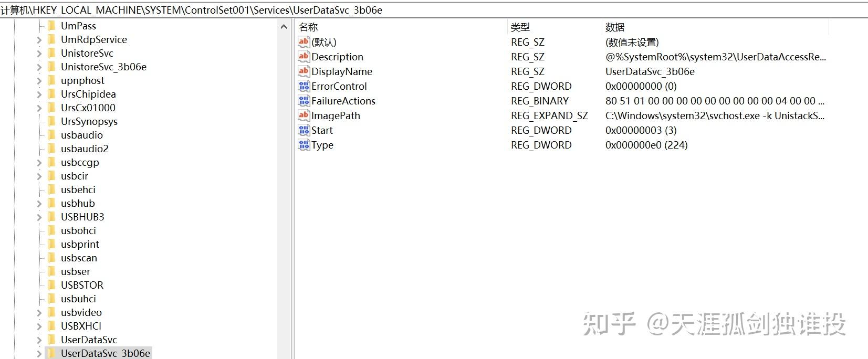
Task: Click the folder icon of usbaudio key
Action: (x=51, y=135)
